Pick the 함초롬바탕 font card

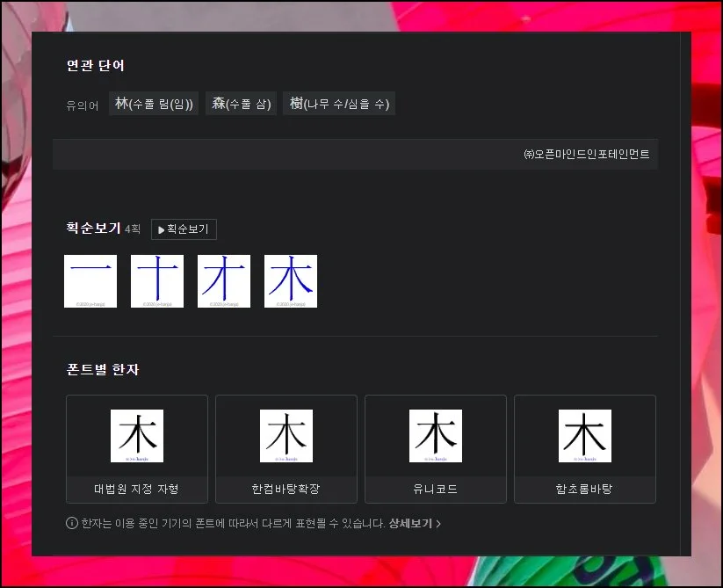pyautogui.click(x=585, y=449)
